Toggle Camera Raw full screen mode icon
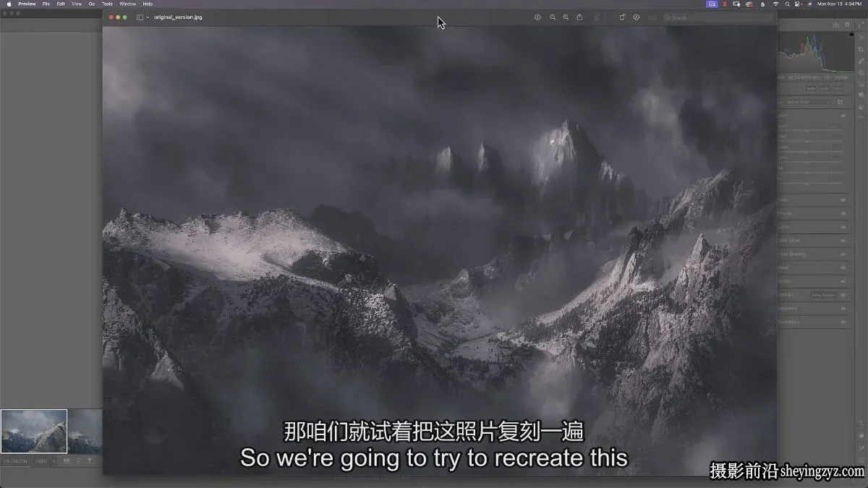868x488 pixels. tap(861, 25)
